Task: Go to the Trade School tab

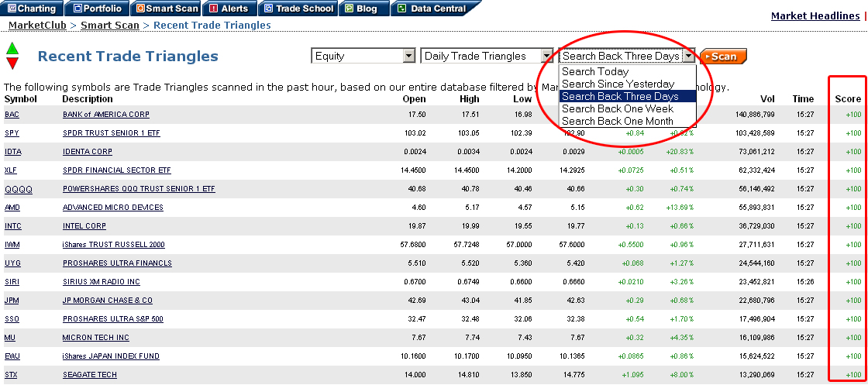Action: [299, 9]
